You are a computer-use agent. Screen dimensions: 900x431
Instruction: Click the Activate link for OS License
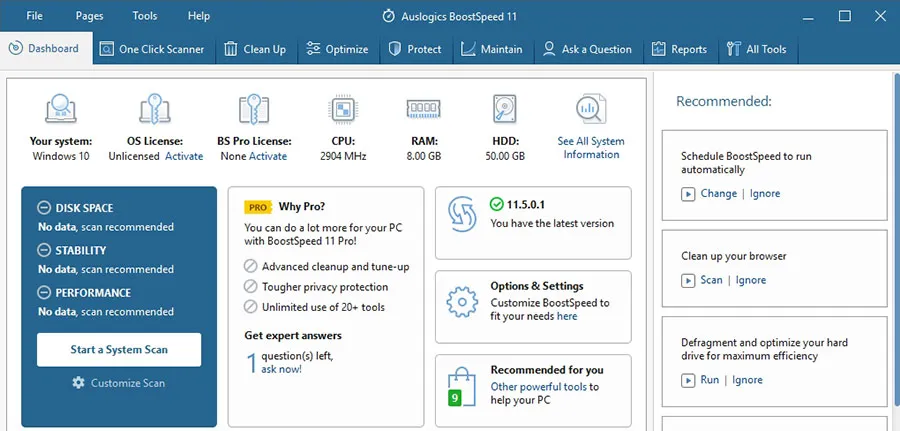pyautogui.click(x=184, y=156)
